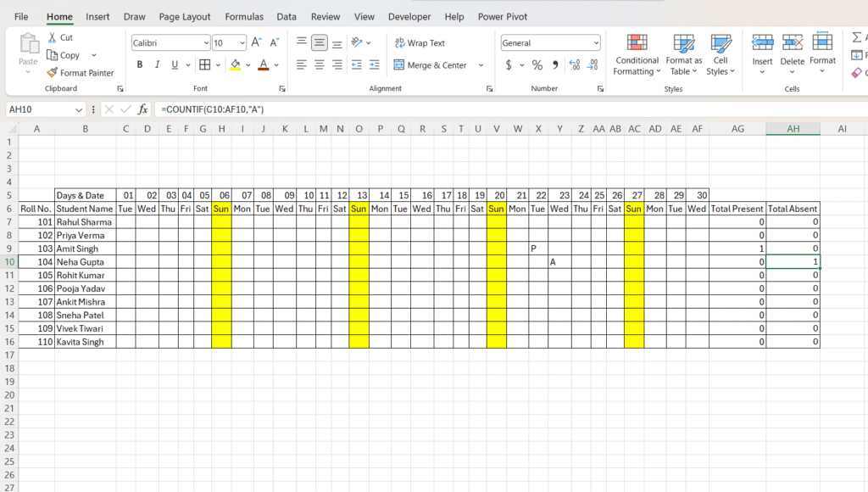Apply the red Font Color swatch
The image size is (868, 492).
pos(264,64)
